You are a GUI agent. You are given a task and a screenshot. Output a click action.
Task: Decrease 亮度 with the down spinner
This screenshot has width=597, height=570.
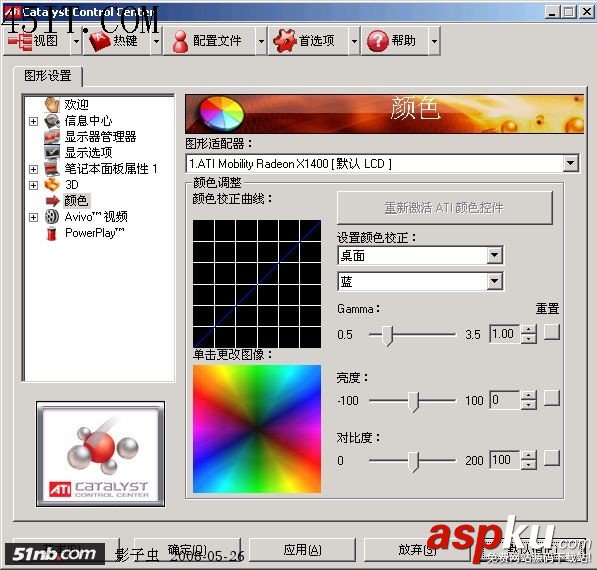(x=528, y=405)
